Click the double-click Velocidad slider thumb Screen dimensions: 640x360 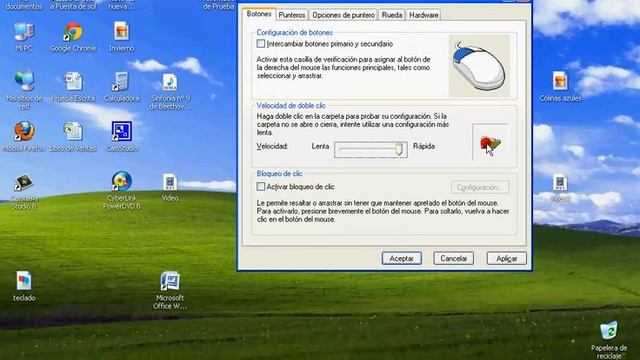tap(399, 149)
